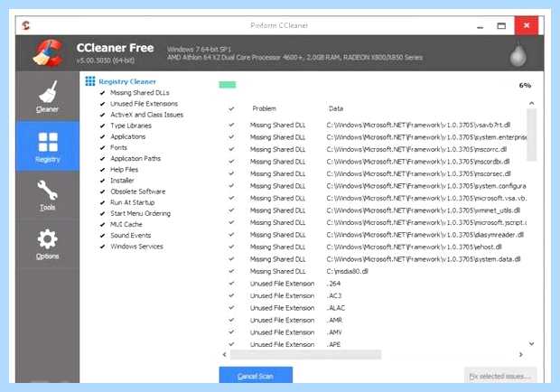Uncheck Applications option
Image resolution: width=560 pixels, height=392 pixels.
pos(102,136)
